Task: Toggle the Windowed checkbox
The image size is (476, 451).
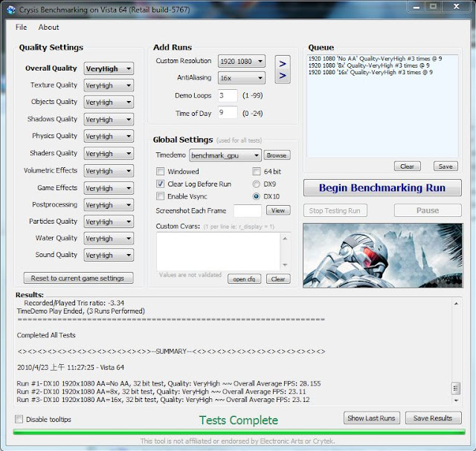Action: (x=160, y=172)
